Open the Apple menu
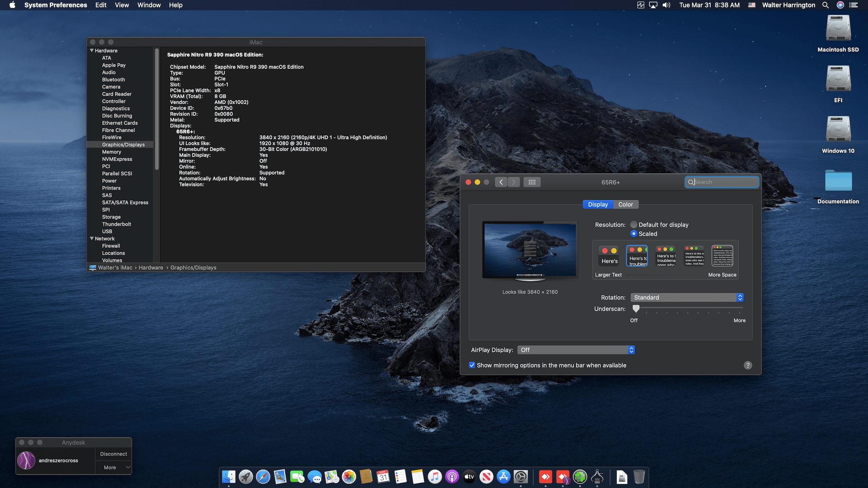Viewport: 868px width, 488px height. coord(12,5)
